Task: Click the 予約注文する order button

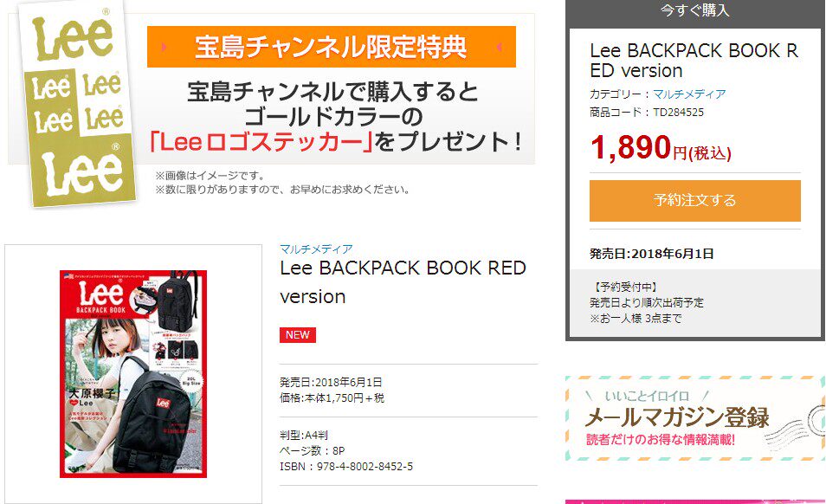Action: [695, 201]
